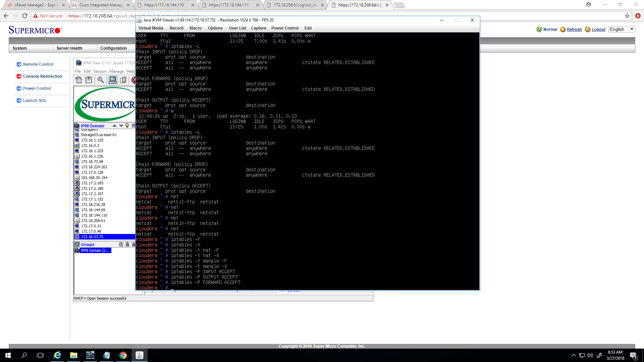Click the move up triangle in IPMI Domain header
644x362 pixels.
coord(114,126)
